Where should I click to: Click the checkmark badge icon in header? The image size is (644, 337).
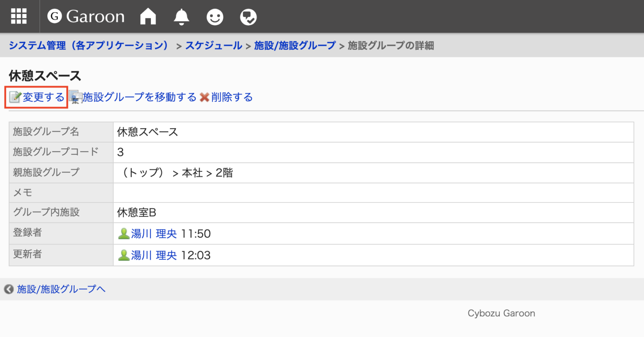click(248, 16)
